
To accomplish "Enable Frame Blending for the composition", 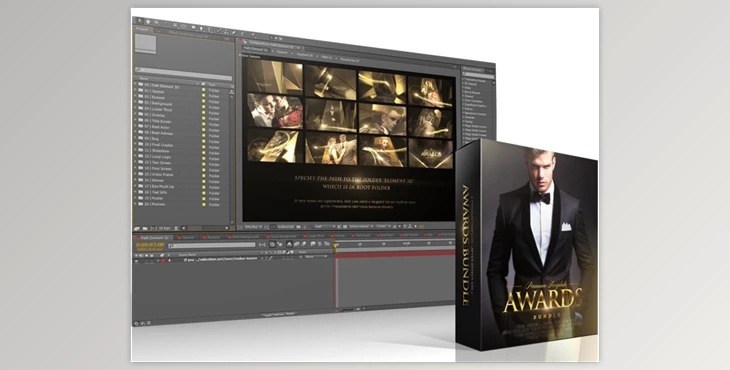I will [297, 244].
